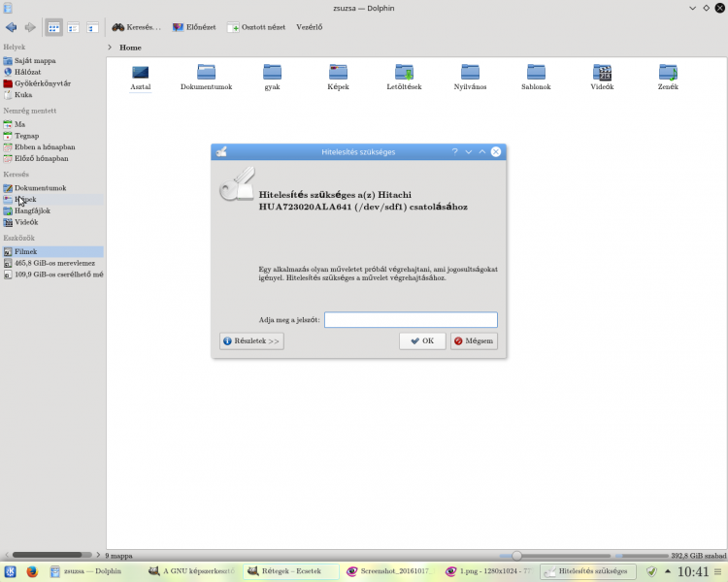Click the sidebar horizontal scrollbar
728x582 pixels.
click(x=48, y=555)
